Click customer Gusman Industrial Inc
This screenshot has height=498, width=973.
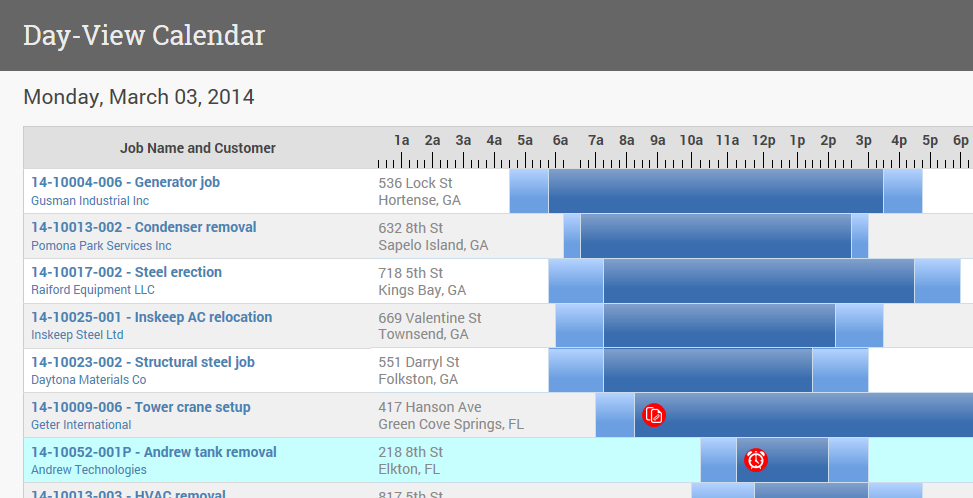[x=90, y=201]
